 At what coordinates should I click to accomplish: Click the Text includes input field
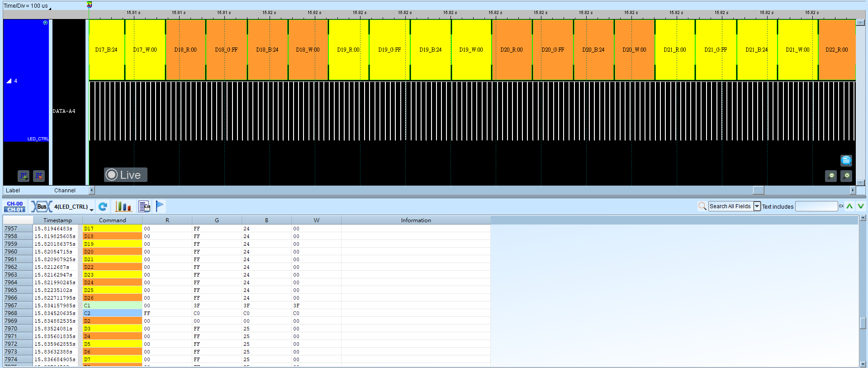pyautogui.click(x=816, y=206)
